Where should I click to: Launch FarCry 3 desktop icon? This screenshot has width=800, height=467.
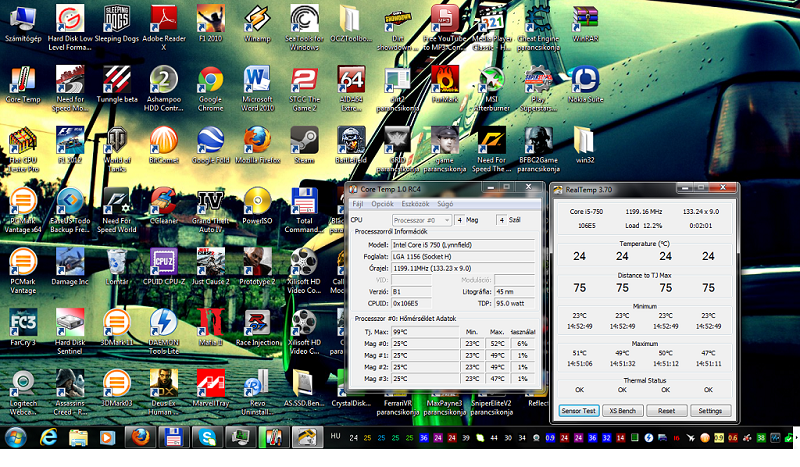tap(23, 328)
